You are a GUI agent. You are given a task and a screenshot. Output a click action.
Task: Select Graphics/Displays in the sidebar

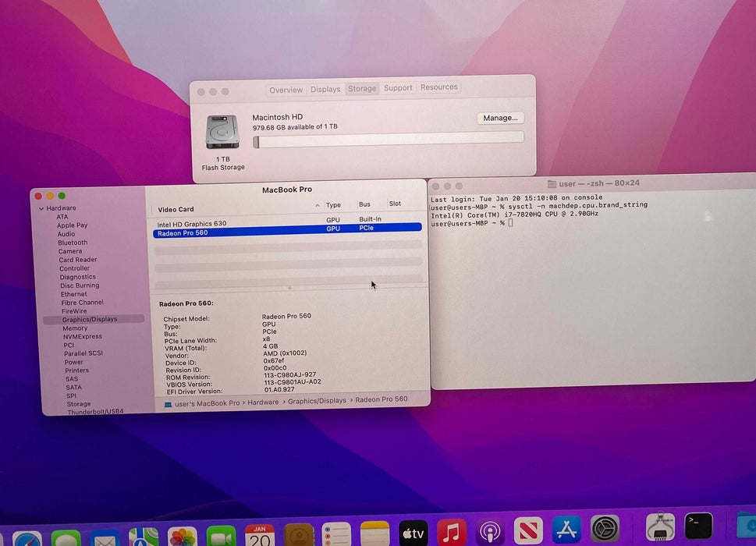[94, 319]
